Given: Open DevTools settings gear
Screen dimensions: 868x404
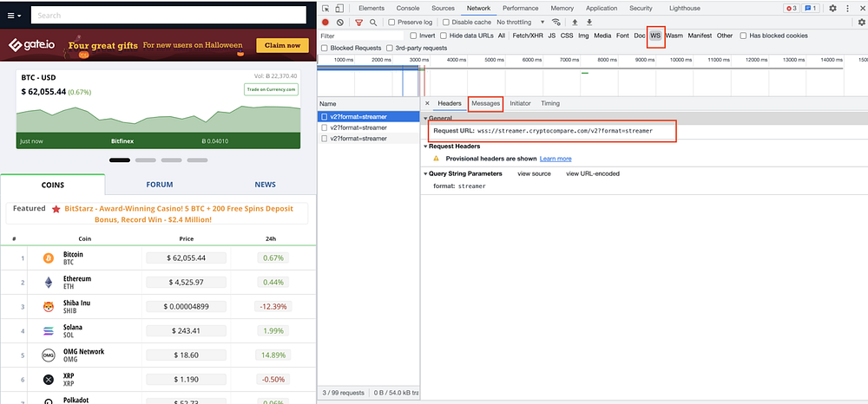Looking at the screenshot, I should (833, 8).
